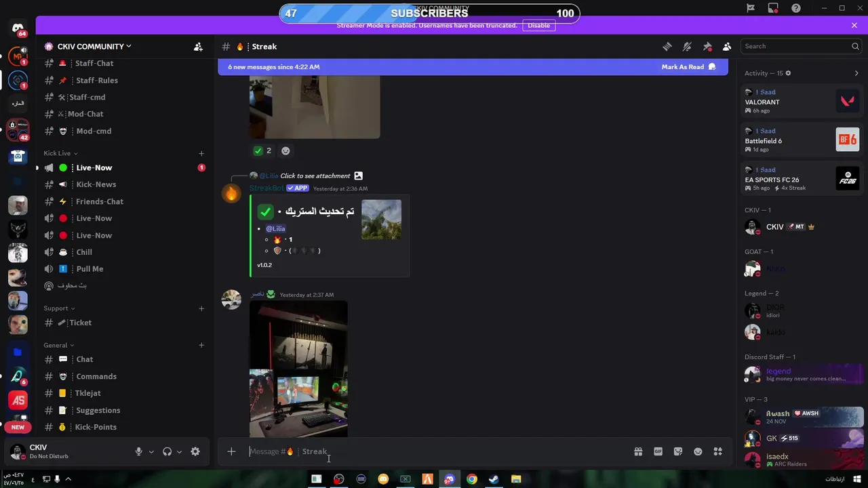Viewport: 868px width, 488px height.
Task: Expand the Activity panel chevron
Action: coord(856,73)
